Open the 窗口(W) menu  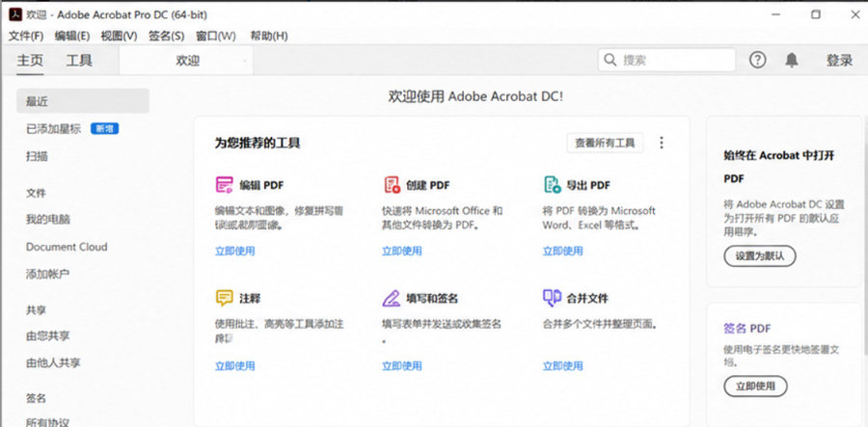216,36
